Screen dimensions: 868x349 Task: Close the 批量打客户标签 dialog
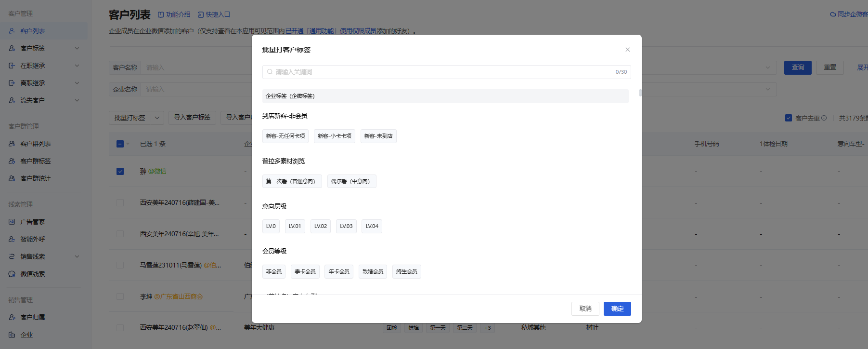(x=628, y=50)
